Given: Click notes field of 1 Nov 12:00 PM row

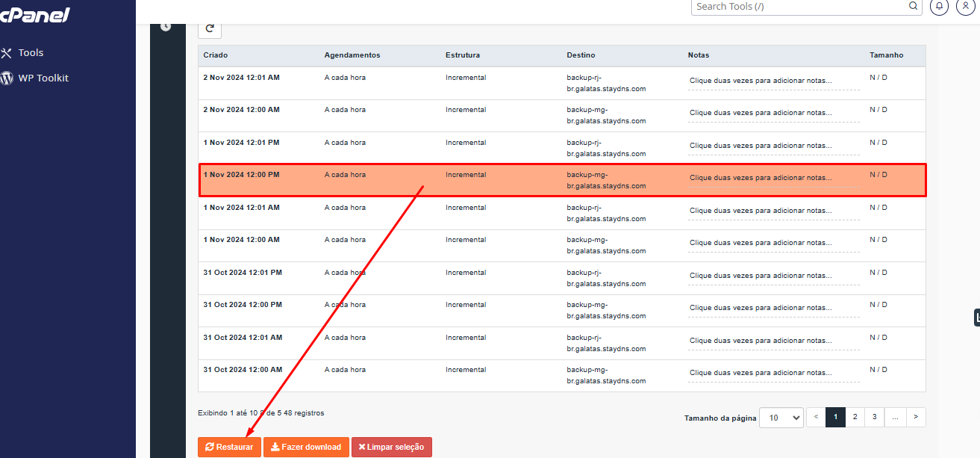Looking at the screenshot, I should [773, 178].
